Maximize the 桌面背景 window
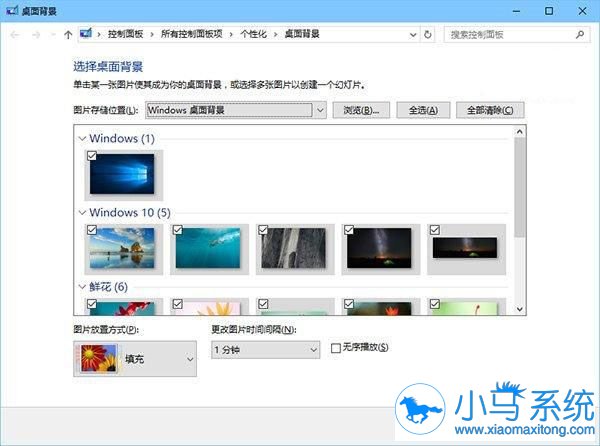600x446 pixels. (x=549, y=11)
